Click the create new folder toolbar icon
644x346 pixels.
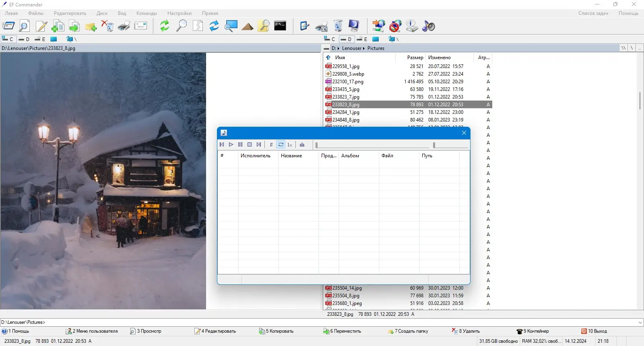pyautogui.click(x=91, y=26)
